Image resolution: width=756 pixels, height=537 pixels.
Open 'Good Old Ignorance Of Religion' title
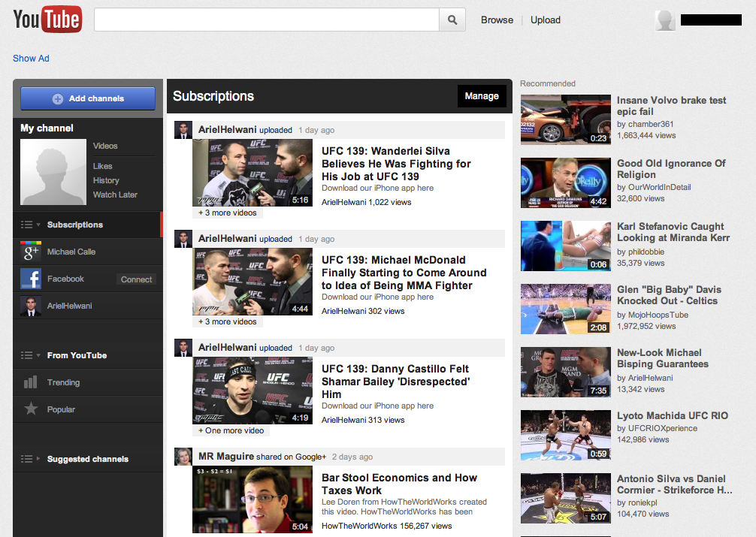pos(671,169)
